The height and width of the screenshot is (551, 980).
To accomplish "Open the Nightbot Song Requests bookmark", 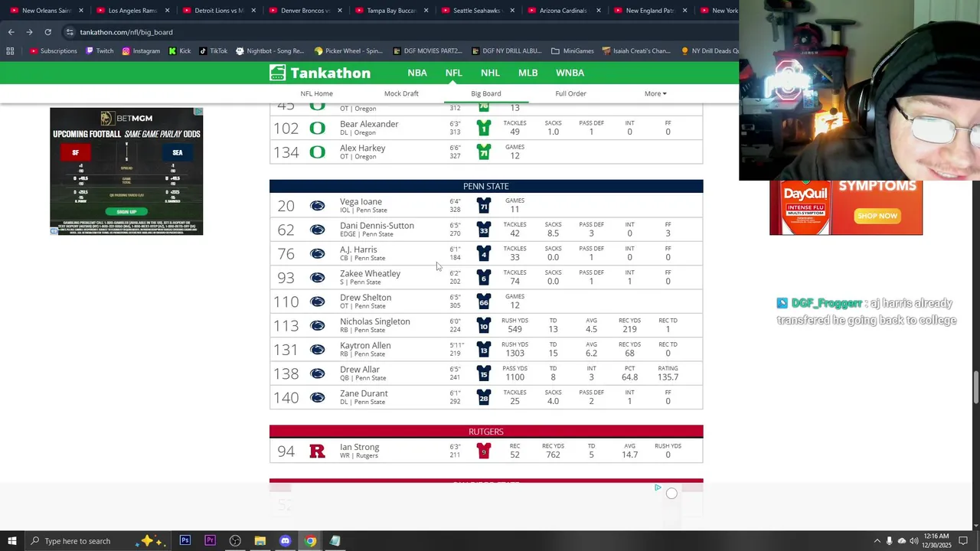I will click(x=269, y=51).
